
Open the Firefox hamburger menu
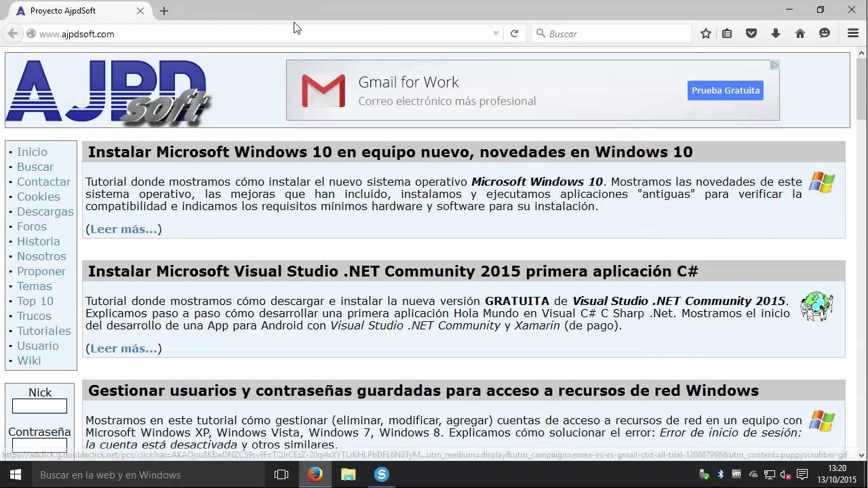coord(854,33)
